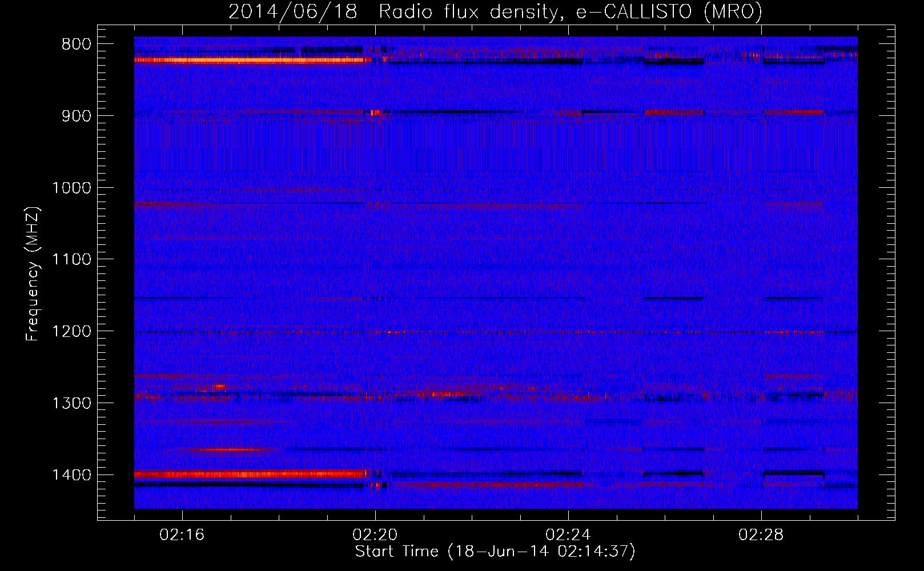Screen dimensions: 924x571
Task: Click the 02:20 time tick label
Action: pos(375,535)
